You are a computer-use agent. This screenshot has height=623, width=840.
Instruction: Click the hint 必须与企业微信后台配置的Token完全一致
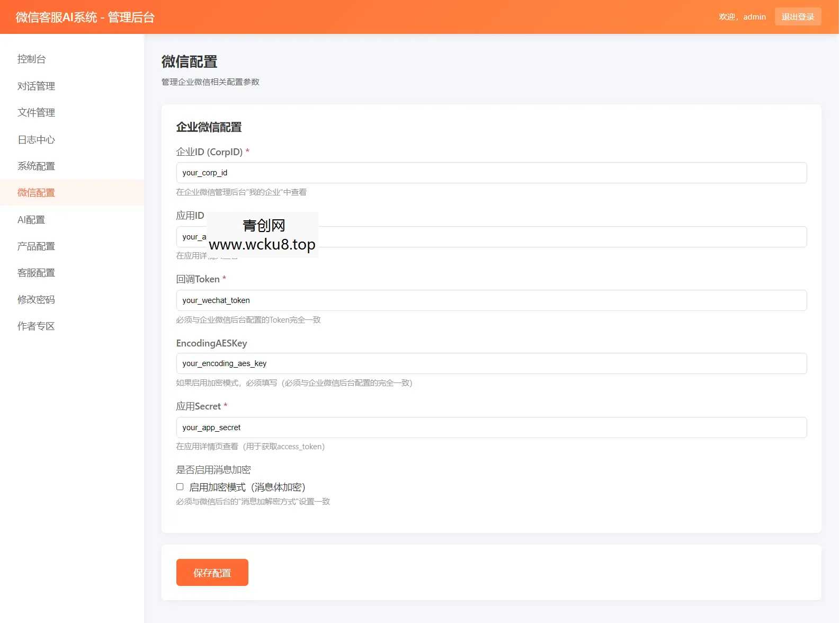coord(248,319)
